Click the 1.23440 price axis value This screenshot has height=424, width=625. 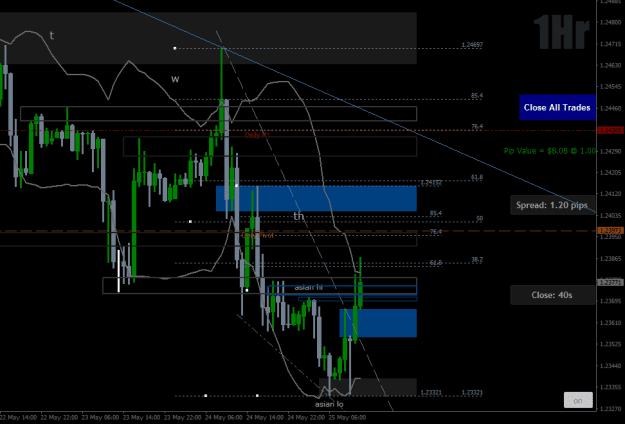[x=610, y=366]
